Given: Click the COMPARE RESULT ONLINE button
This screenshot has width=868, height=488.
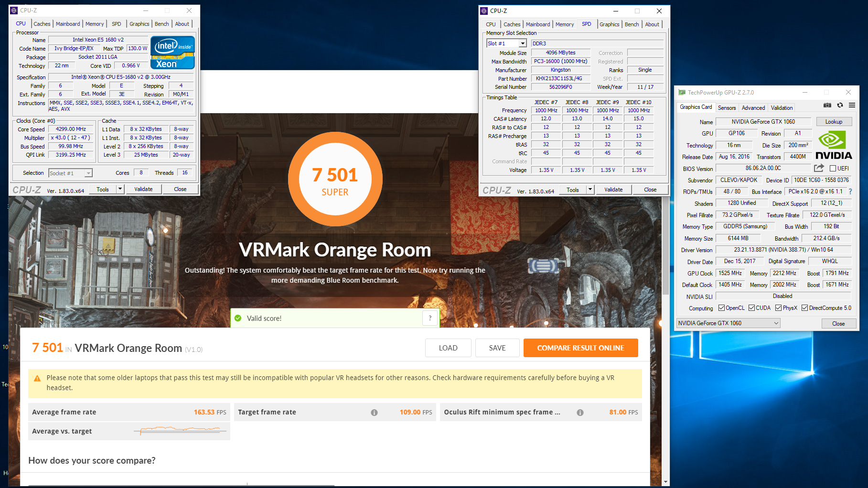Looking at the screenshot, I should click(580, 348).
